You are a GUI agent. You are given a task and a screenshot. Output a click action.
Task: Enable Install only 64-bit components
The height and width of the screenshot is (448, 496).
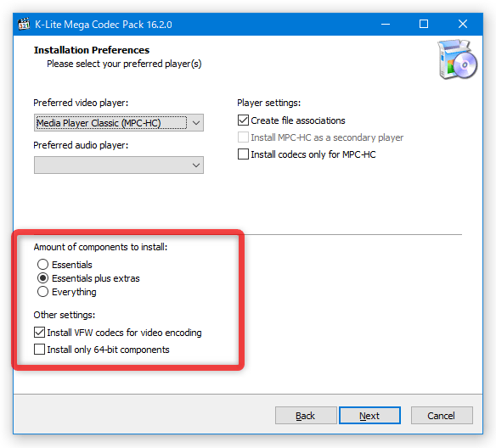(39, 350)
